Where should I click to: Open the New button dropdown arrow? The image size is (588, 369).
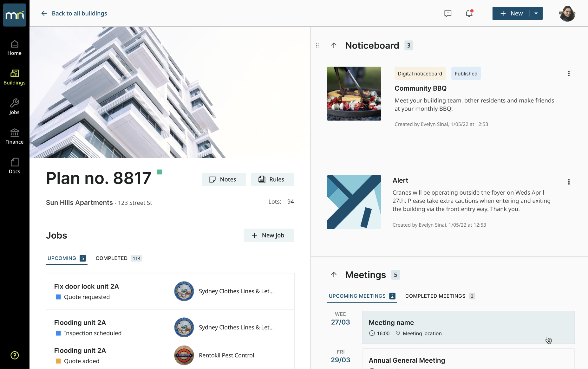pyautogui.click(x=536, y=13)
